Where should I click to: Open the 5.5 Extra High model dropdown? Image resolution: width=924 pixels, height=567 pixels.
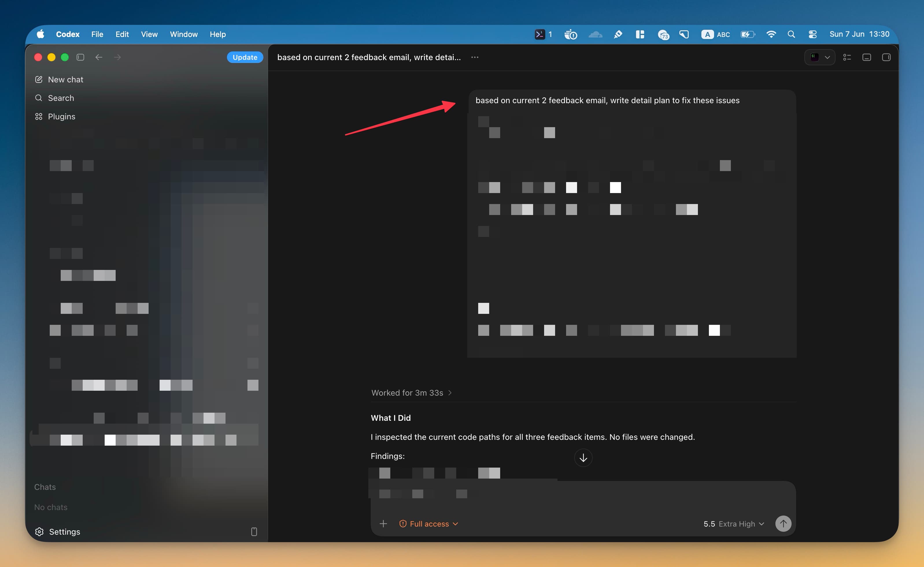click(734, 523)
